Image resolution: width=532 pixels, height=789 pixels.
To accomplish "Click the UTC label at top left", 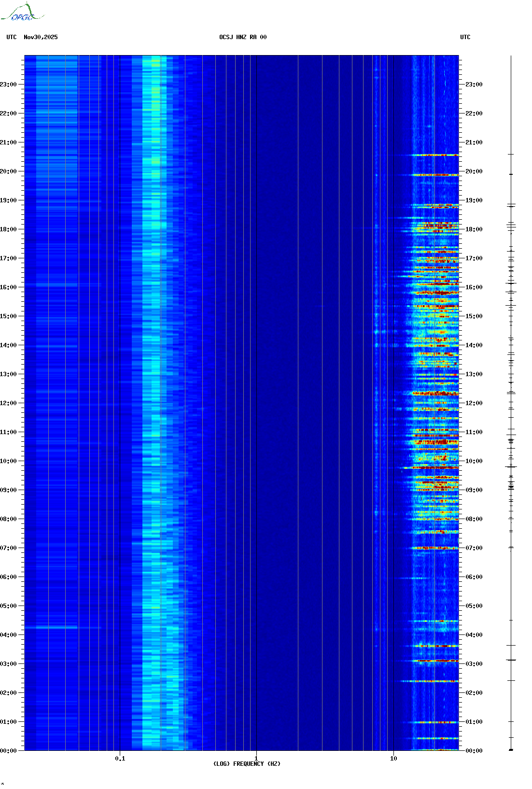I will [x=12, y=37].
